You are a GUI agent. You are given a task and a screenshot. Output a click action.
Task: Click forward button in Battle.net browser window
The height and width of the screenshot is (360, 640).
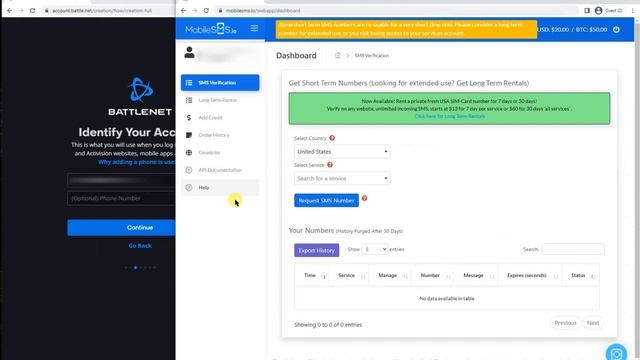(21, 10)
